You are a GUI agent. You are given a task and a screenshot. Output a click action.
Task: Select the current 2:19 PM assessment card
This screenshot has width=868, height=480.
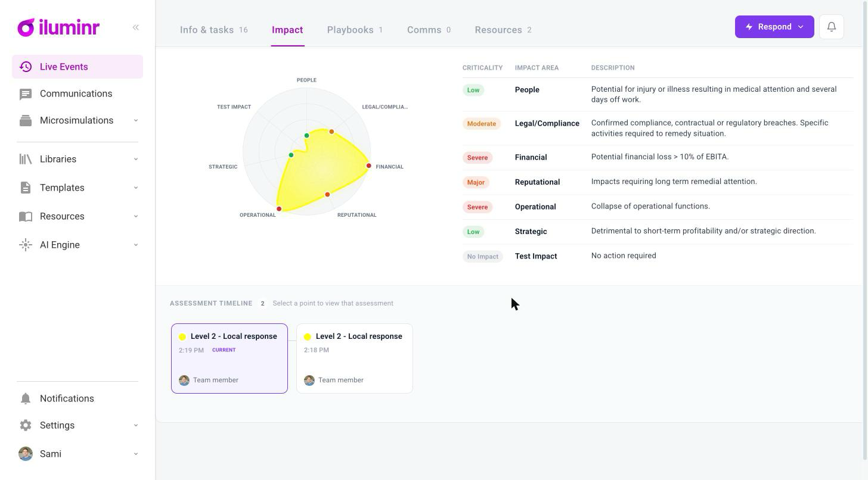tap(230, 359)
